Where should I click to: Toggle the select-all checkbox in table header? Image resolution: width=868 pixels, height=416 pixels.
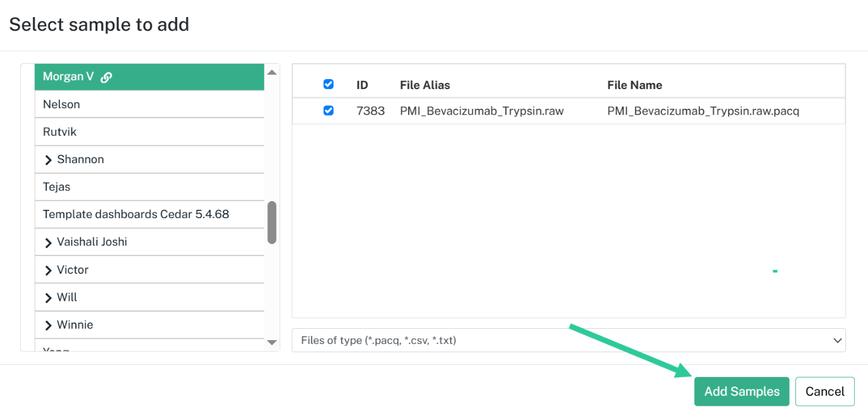point(329,84)
